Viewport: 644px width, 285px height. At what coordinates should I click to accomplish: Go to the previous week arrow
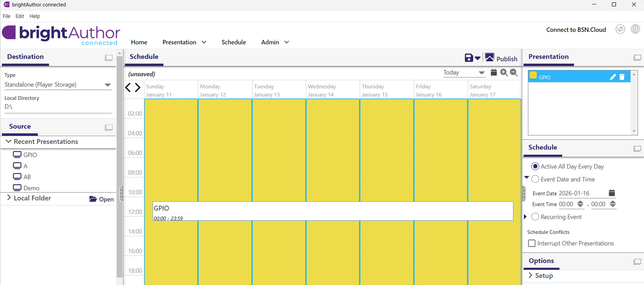pyautogui.click(x=128, y=87)
